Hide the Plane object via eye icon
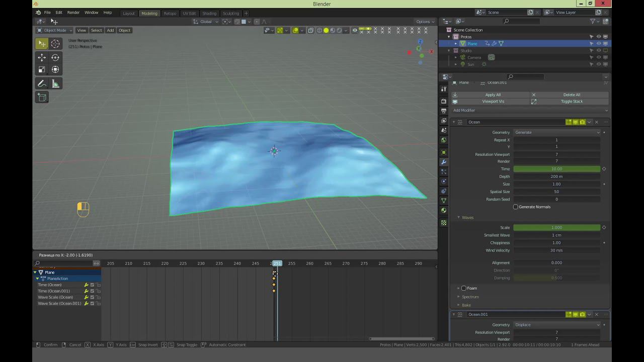 pos(598,44)
